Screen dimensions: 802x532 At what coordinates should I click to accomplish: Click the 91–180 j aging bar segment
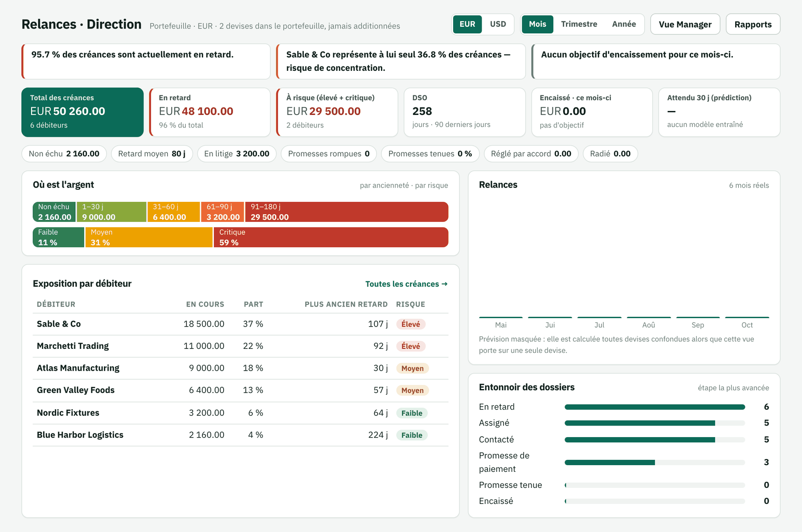tap(347, 212)
